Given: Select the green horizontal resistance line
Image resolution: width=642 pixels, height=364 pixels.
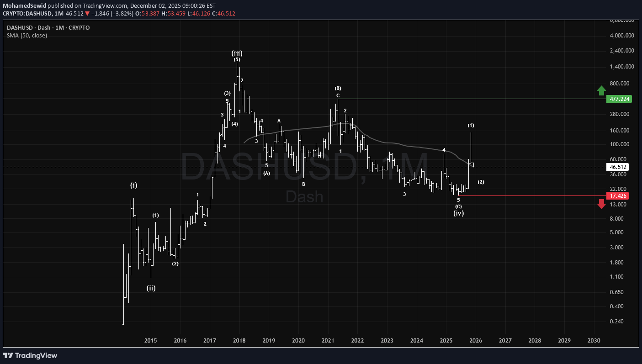Looking at the screenshot, I should [x=471, y=99].
